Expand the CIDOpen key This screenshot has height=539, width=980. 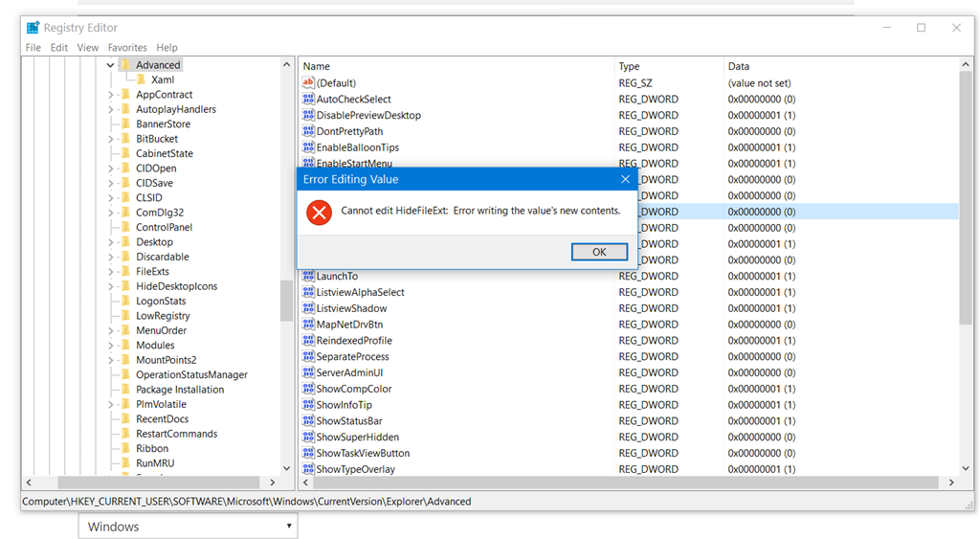coord(110,168)
